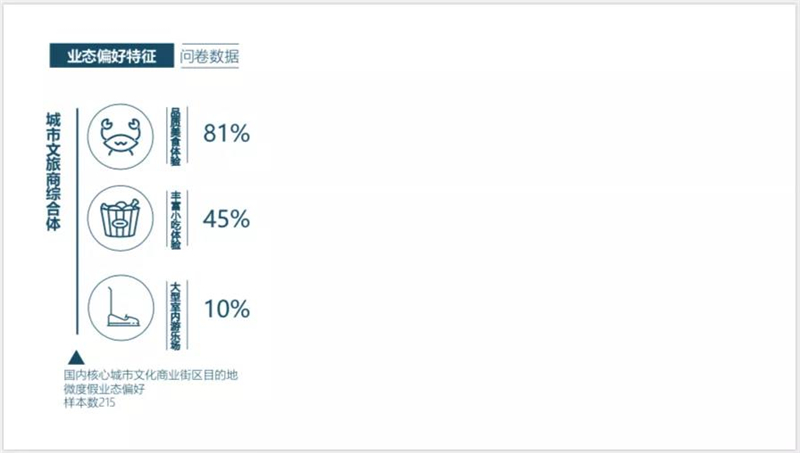Click the snack bucket icon
800x453 pixels.
click(x=121, y=218)
